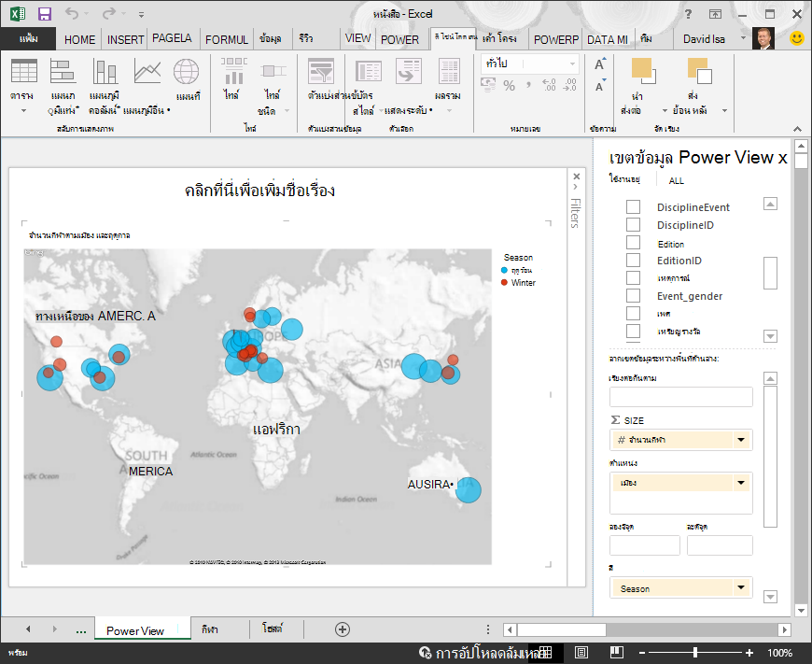Click the increase decimal icon
Screen dimensions: 812x664
549,85
